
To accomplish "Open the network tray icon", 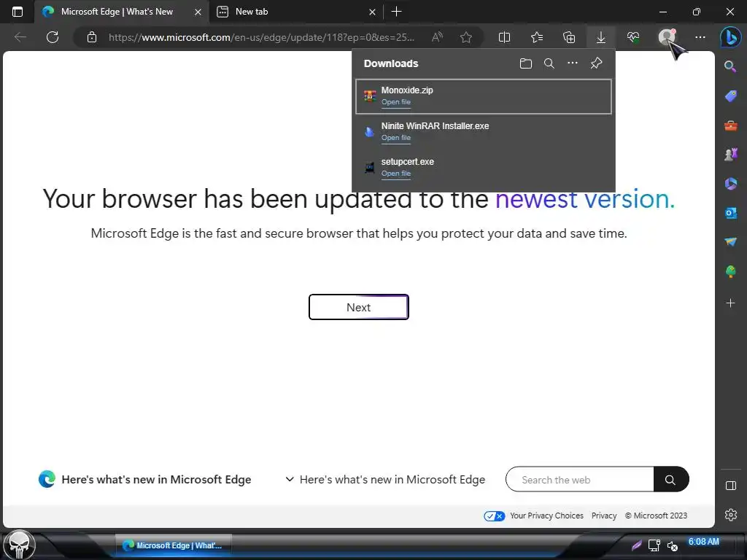I will pos(654,545).
